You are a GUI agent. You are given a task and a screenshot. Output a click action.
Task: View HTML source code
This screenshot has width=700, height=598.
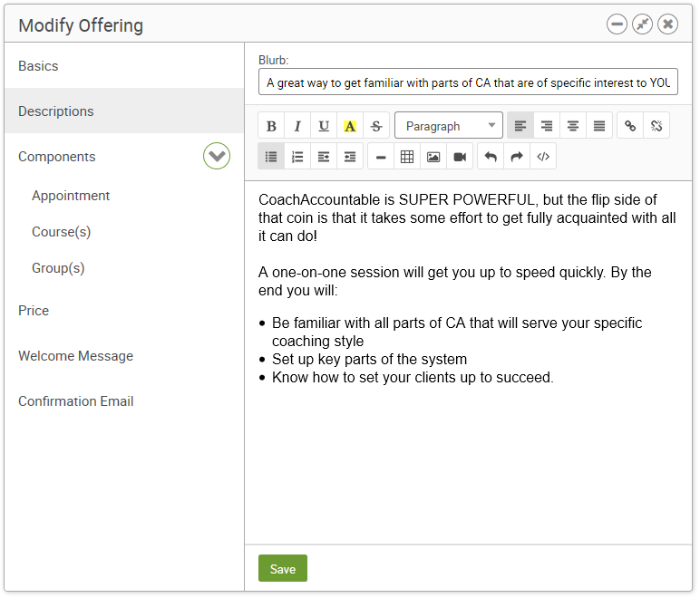point(543,157)
